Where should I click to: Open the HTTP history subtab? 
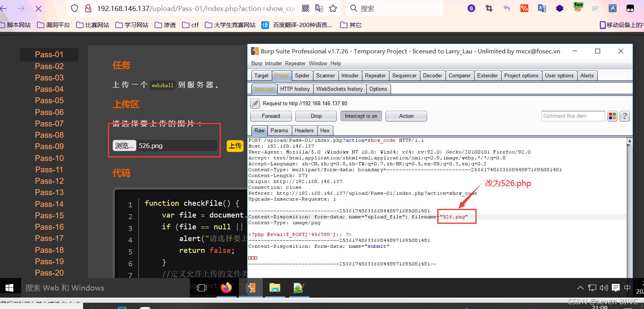point(295,89)
